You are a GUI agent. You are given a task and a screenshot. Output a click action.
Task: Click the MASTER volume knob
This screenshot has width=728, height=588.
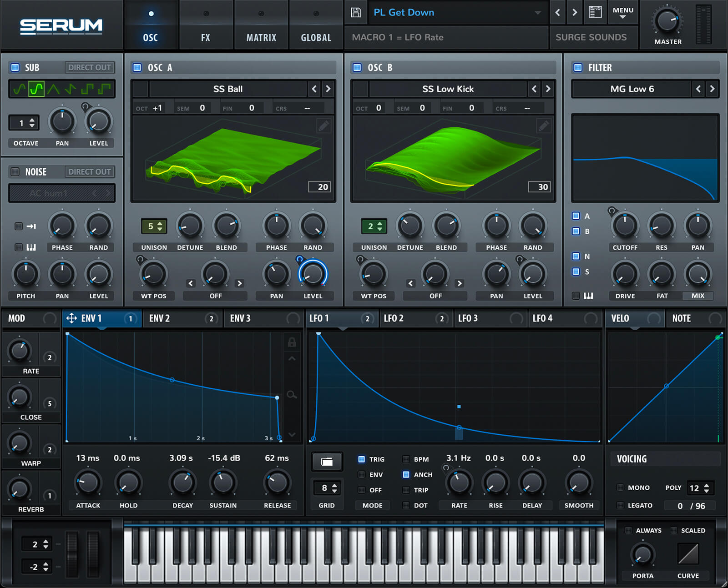click(x=667, y=20)
